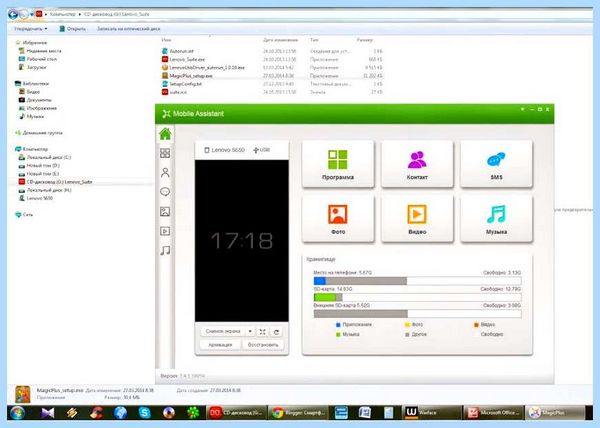This screenshot has height=428, width=600.
Task: Click the Архивация backup button
Action: click(x=220, y=345)
